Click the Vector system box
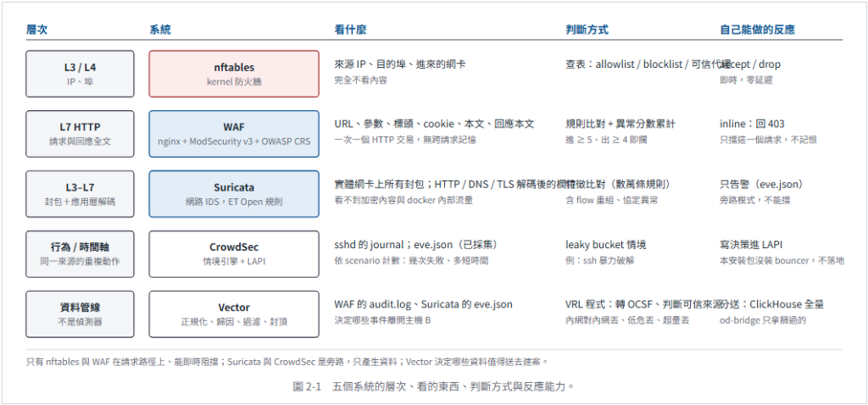 (x=234, y=314)
